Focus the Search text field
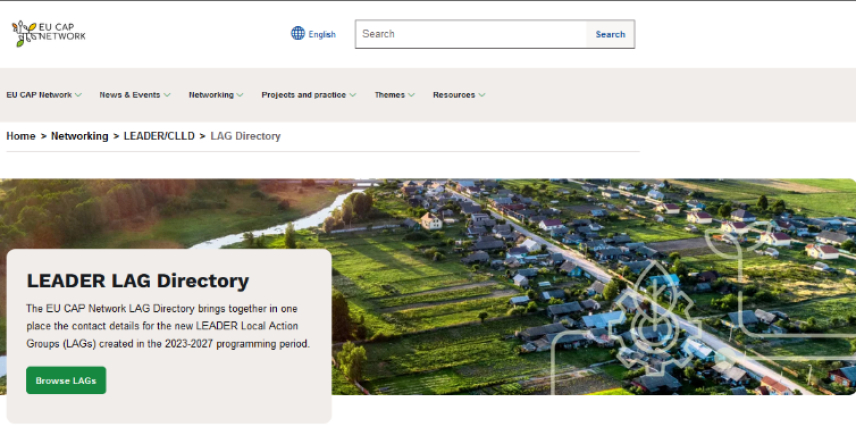 point(470,34)
